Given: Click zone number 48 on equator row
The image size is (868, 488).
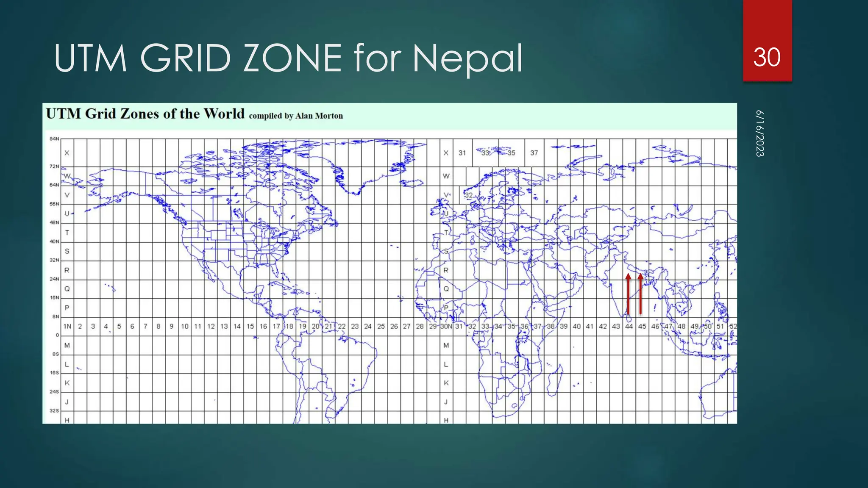Looking at the screenshot, I should point(681,326).
